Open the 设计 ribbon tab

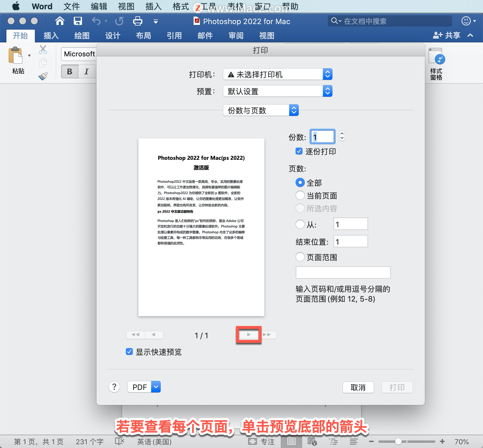pyautogui.click(x=113, y=36)
